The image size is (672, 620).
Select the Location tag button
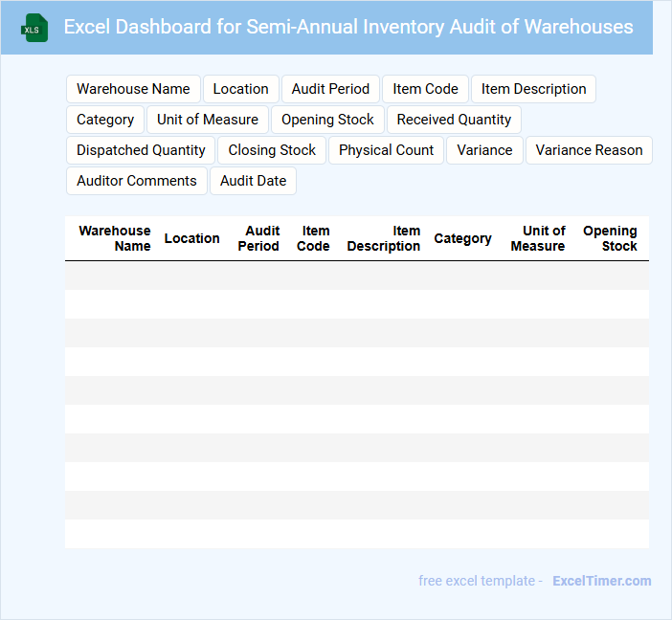click(241, 89)
